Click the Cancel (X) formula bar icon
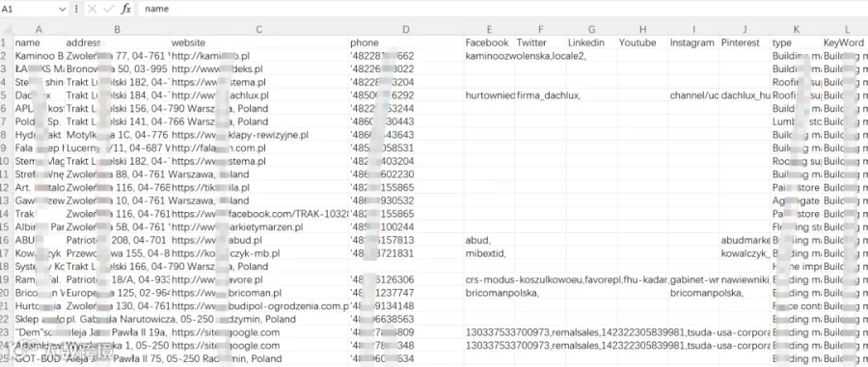This screenshot has width=868, height=367. (92, 9)
